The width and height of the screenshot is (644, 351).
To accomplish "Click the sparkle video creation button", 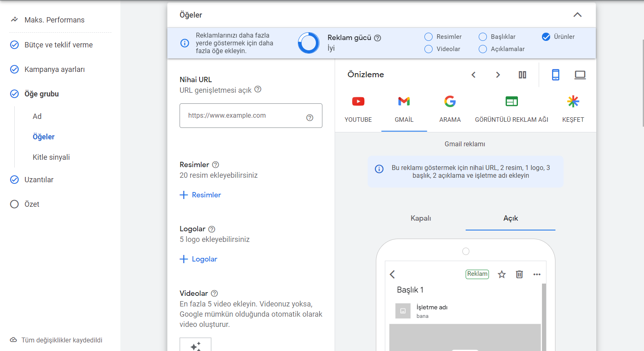I will pyautogui.click(x=195, y=345).
